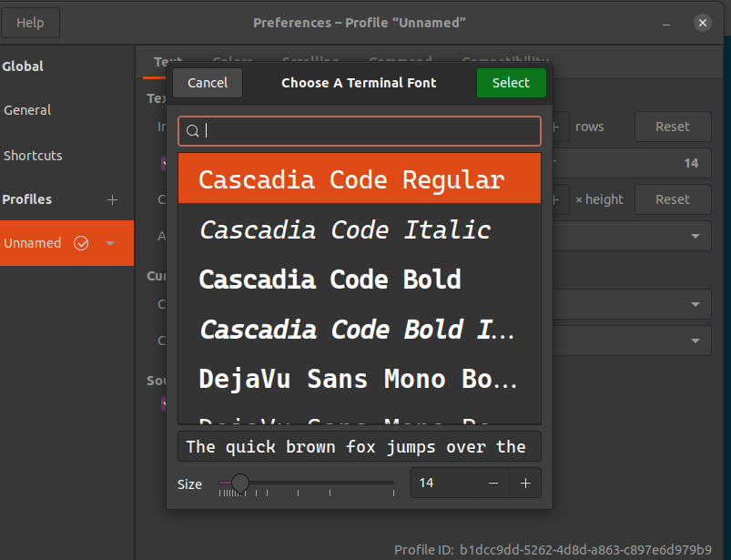Screen dimensions: 731x560
Task: Click the plus stepper beside rows
Action: (556, 127)
